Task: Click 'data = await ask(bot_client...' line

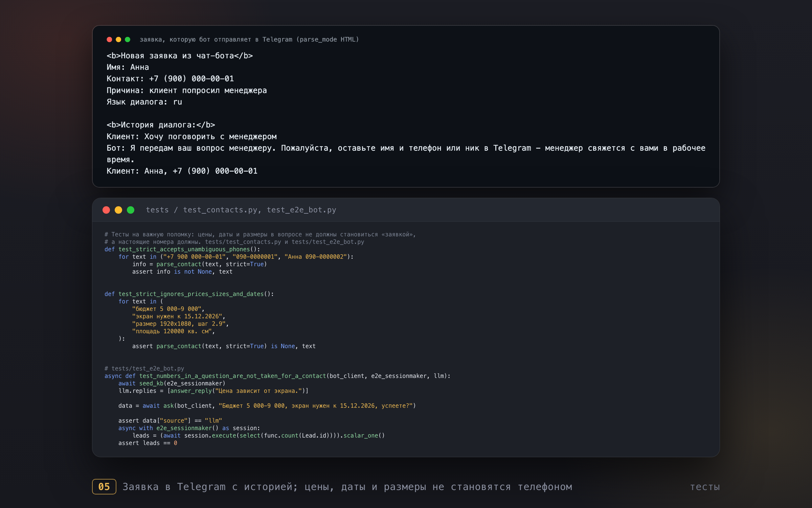Action: coord(267,406)
